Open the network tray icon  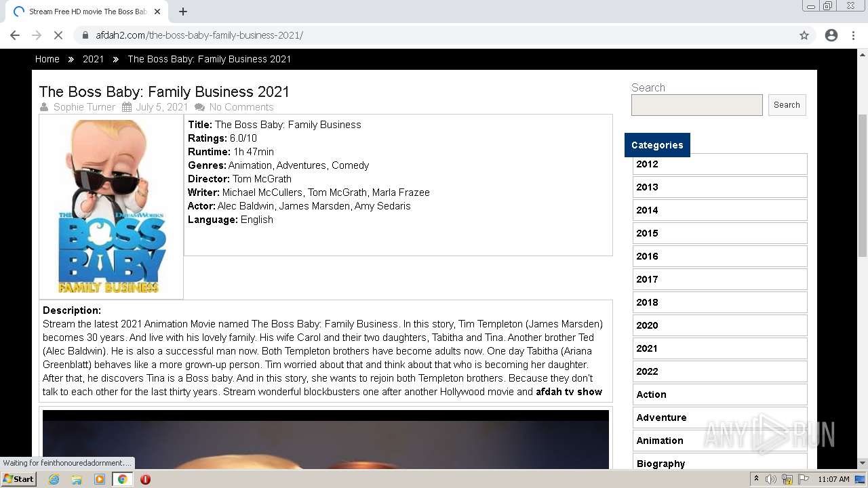(787, 479)
